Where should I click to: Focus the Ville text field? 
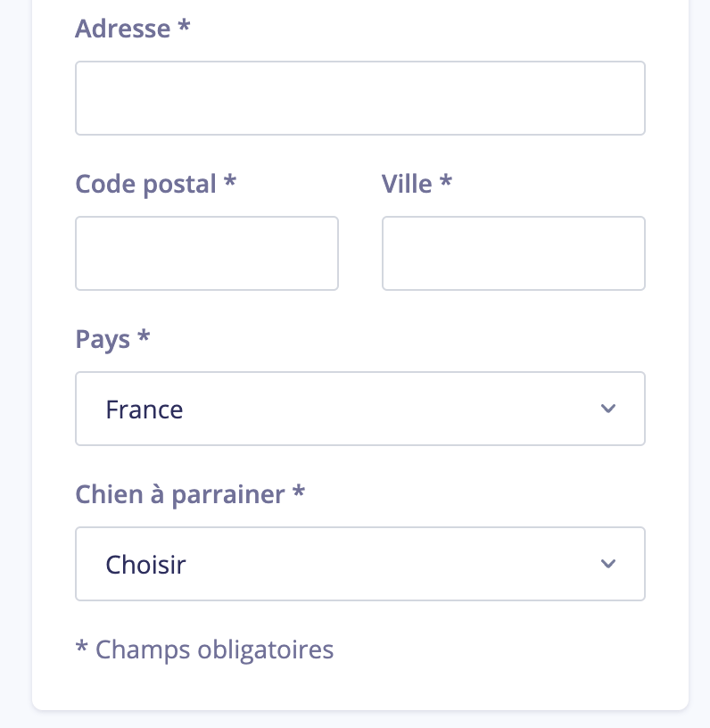[513, 253]
